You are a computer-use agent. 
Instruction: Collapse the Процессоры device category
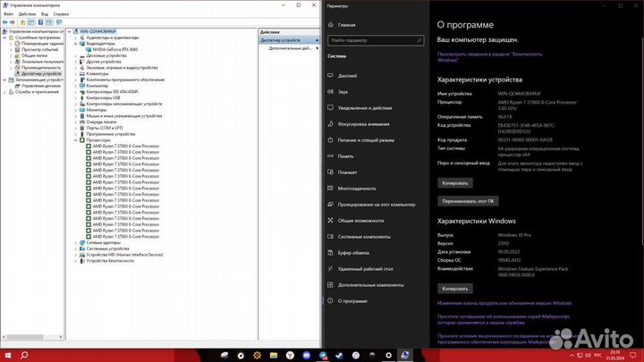coord(76,140)
